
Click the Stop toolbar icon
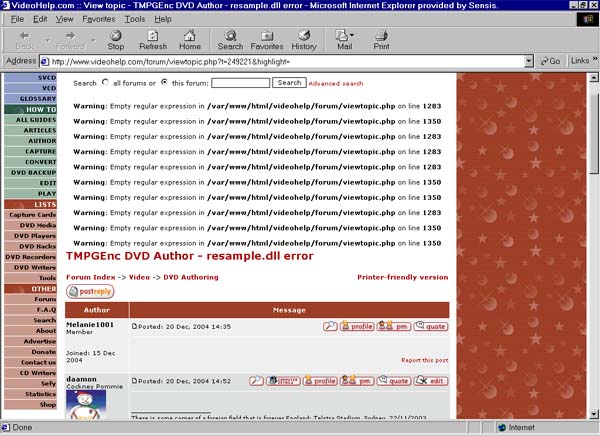point(116,40)
